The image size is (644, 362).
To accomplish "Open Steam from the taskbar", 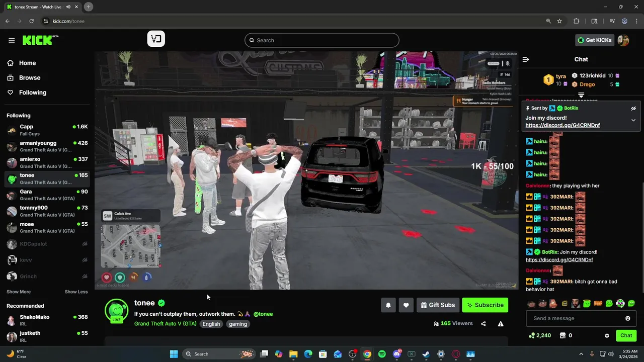I will click(426, 354).
